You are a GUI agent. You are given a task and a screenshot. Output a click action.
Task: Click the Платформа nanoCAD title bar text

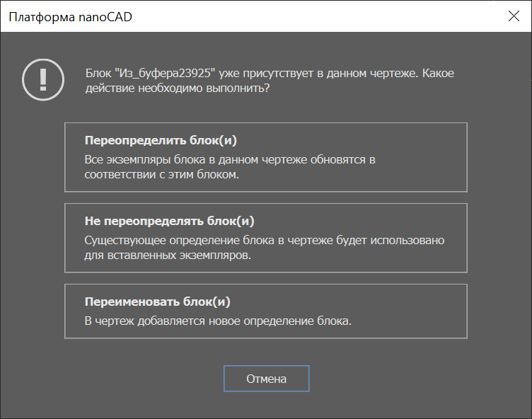[x=70, y=17]
